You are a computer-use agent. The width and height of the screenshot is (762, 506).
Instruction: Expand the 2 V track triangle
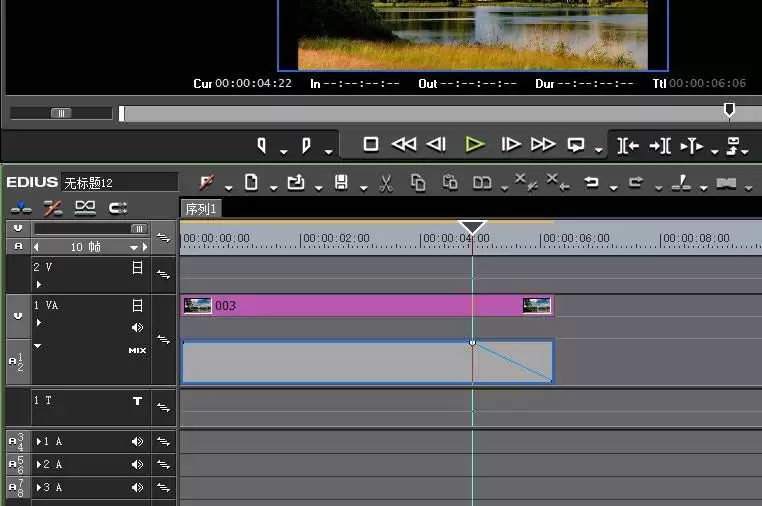point(39,284)
